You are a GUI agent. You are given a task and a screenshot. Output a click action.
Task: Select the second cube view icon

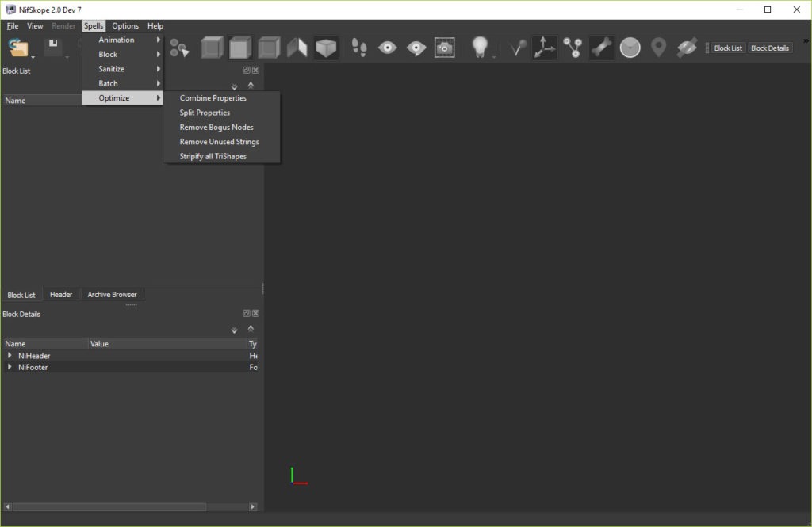pyautogui.click(x=240, y=48)
